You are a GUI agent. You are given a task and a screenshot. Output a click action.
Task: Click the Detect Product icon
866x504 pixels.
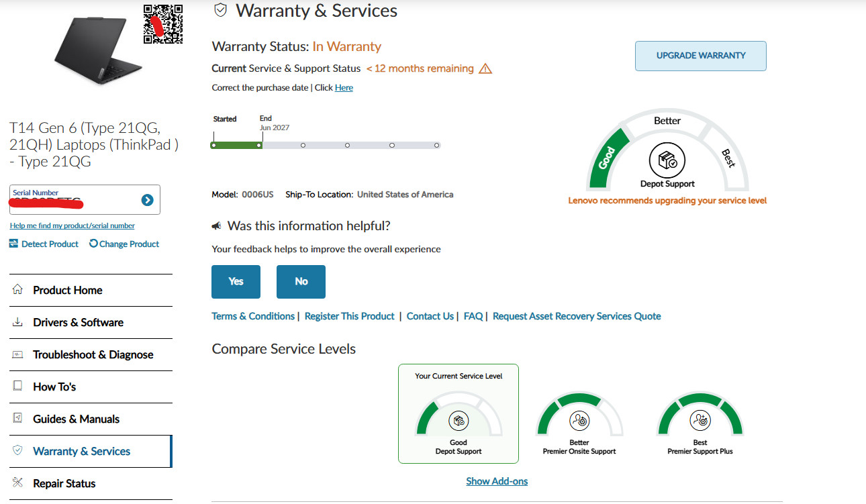[x=13, y=244]
